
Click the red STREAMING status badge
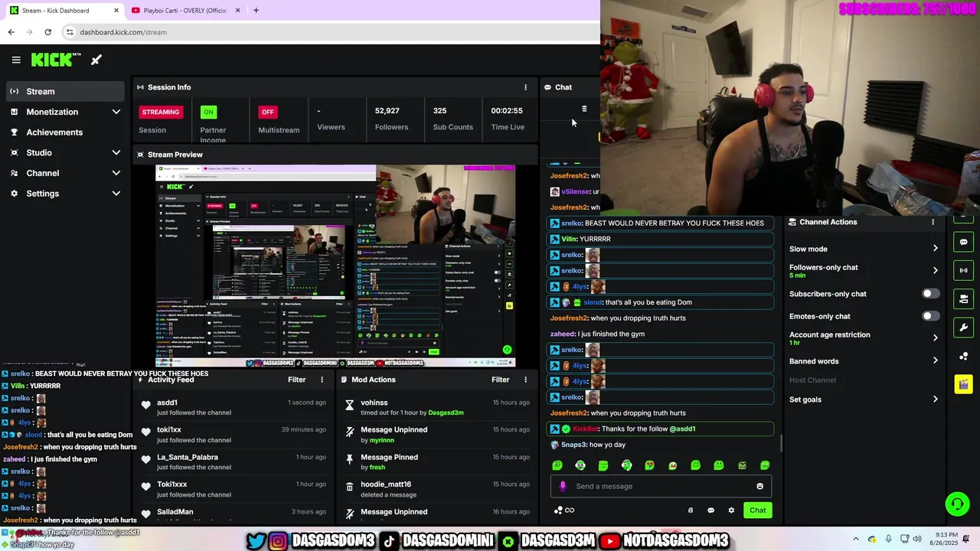160,112
